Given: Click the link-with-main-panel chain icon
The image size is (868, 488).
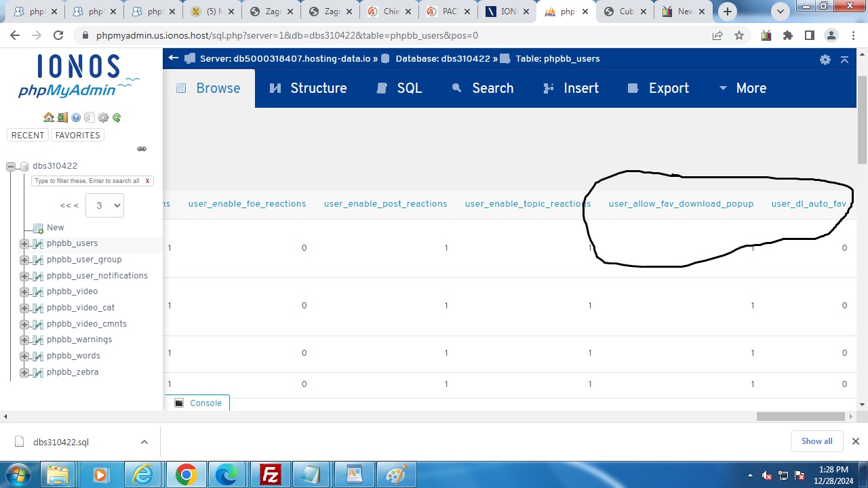Looking at the screenshot, I should (142, 148).
